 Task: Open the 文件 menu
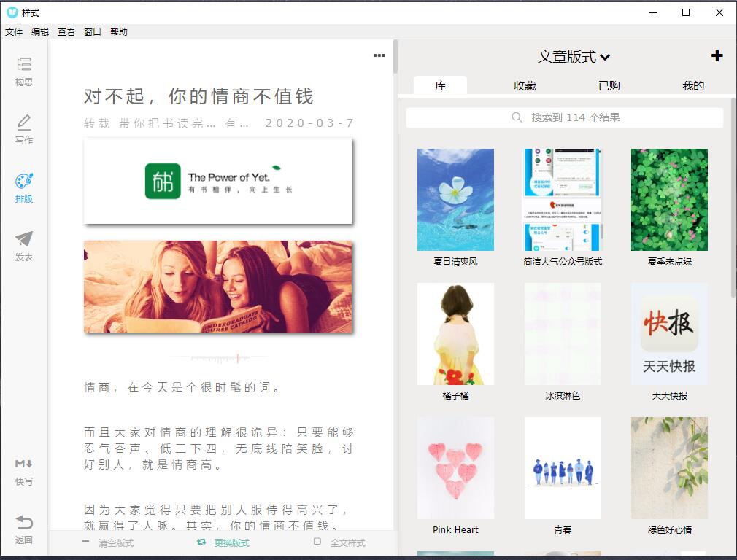click(14, 32)
